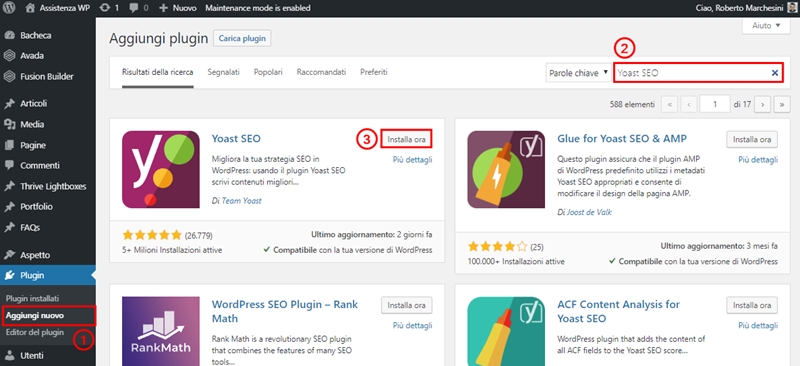
Task: Go to first page of results
Action: click(669, 104)
